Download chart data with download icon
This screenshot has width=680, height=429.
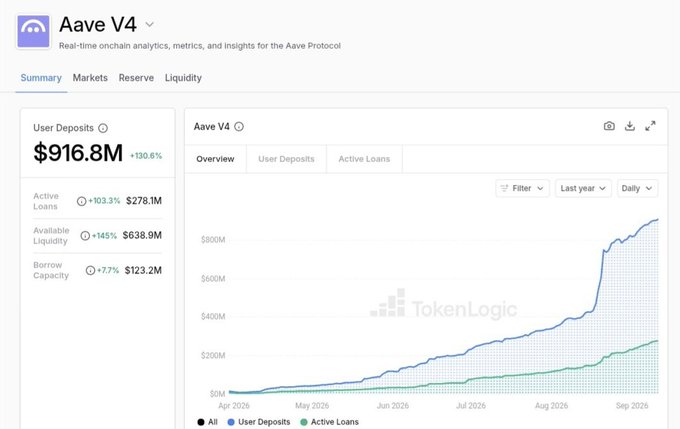630,126
